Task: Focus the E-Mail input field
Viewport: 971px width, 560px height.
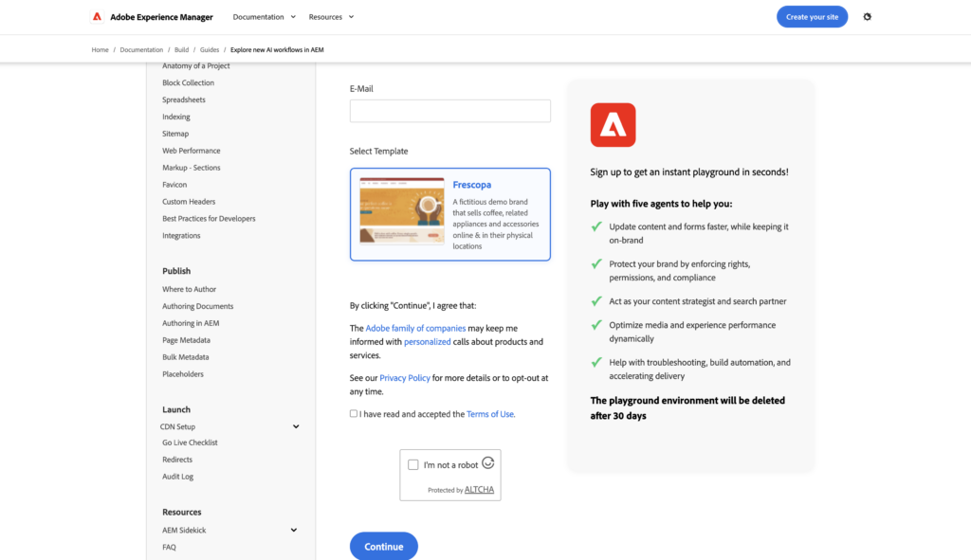Action: 449,111
